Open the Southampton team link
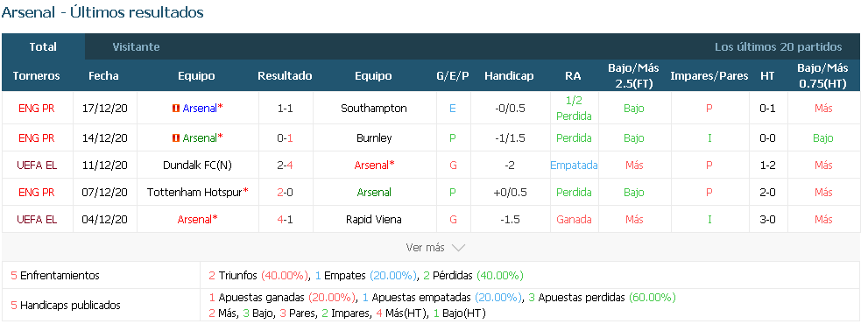This screenshot has height=331, width=868. pos(374,109)
